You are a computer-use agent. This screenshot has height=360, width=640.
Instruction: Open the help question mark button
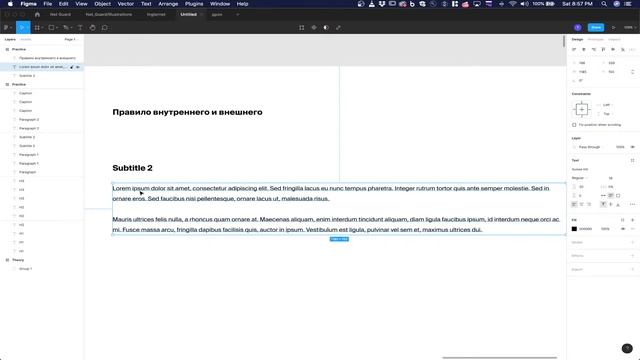[x=627, y=348]
